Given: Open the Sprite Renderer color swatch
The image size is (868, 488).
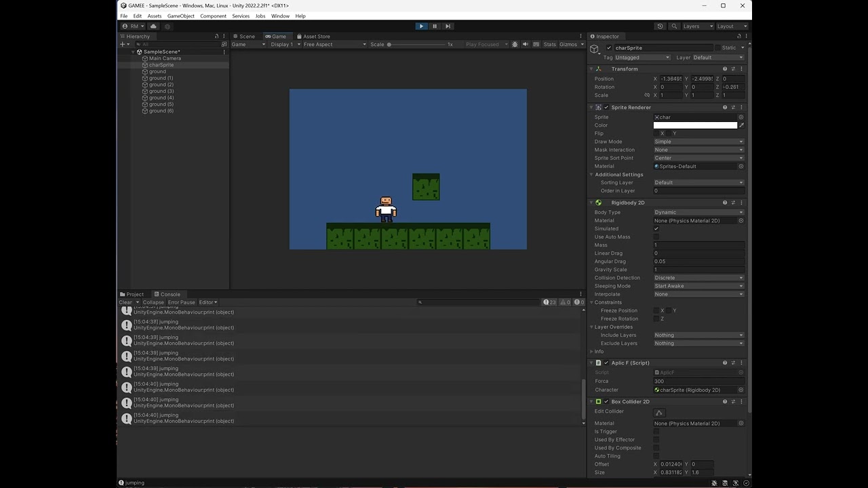Looking at the screenshot, I should coord(695,125).
